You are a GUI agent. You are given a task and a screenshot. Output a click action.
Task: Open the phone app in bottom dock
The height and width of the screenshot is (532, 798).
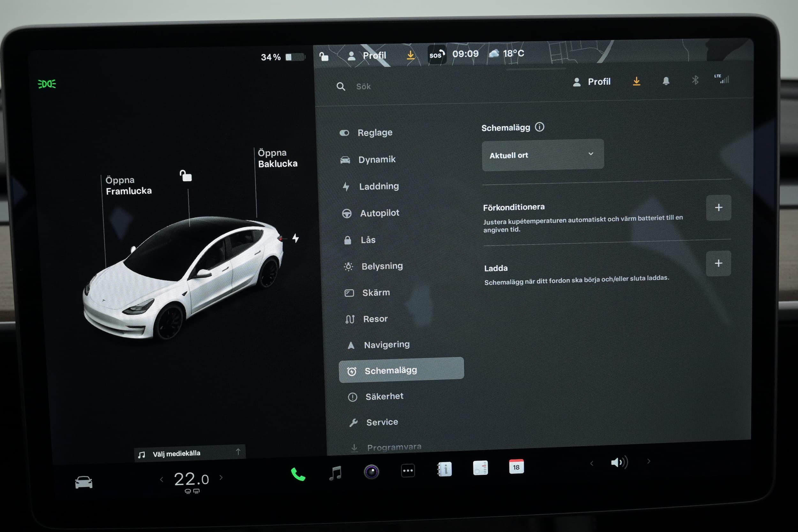click(298, 474)
